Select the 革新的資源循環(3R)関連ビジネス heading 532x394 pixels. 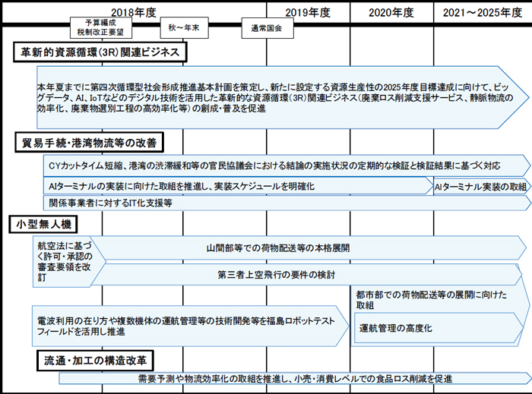click(x=100, y=52)
